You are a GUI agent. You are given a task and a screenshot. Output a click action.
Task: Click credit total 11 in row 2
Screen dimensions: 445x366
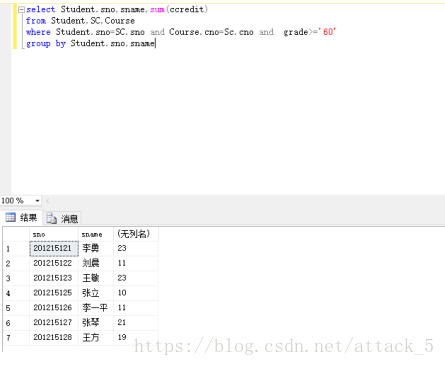[x=136, y=263]
